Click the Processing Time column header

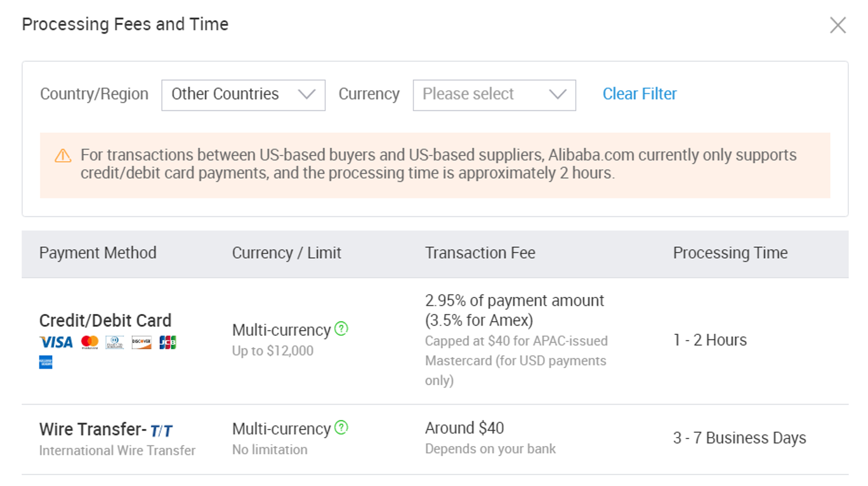pyautogui.click(x=730, y=253)
